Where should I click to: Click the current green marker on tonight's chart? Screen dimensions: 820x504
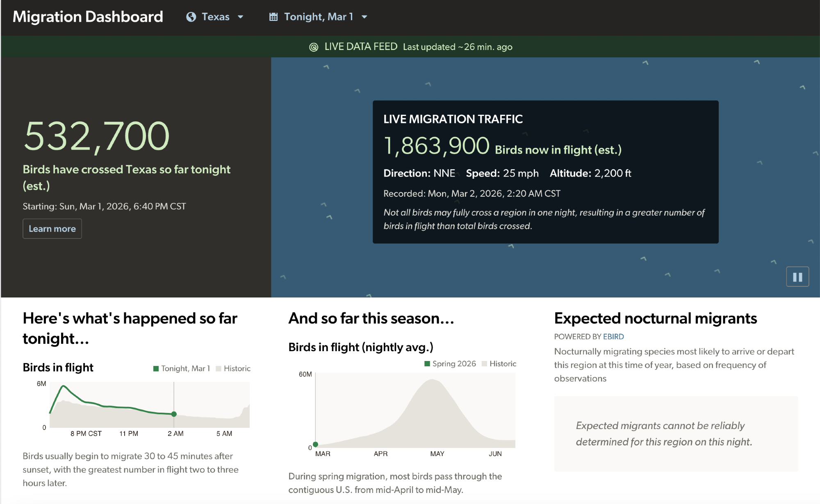tap(174, 414)
